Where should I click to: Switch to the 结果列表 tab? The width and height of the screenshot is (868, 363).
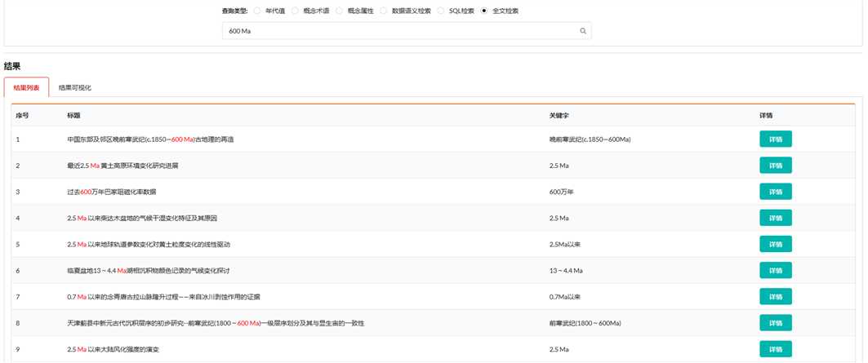(27, 87)
